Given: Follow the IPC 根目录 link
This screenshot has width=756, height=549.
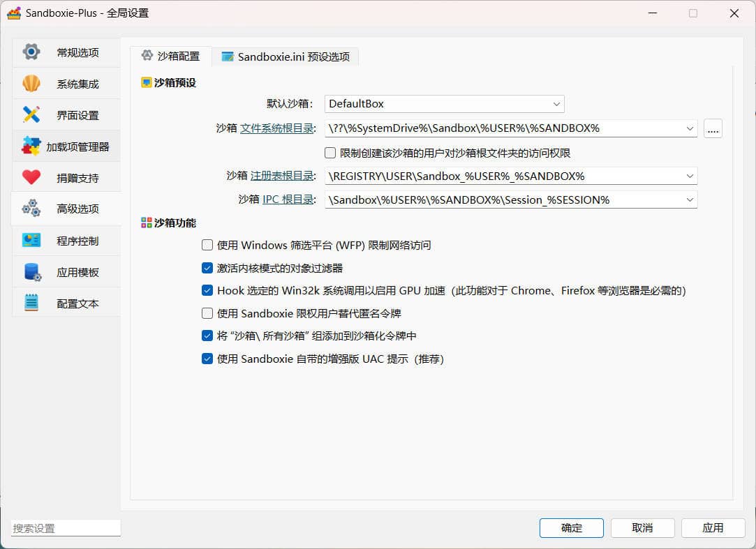Looking at the screenshot, I should pos(288,199).
